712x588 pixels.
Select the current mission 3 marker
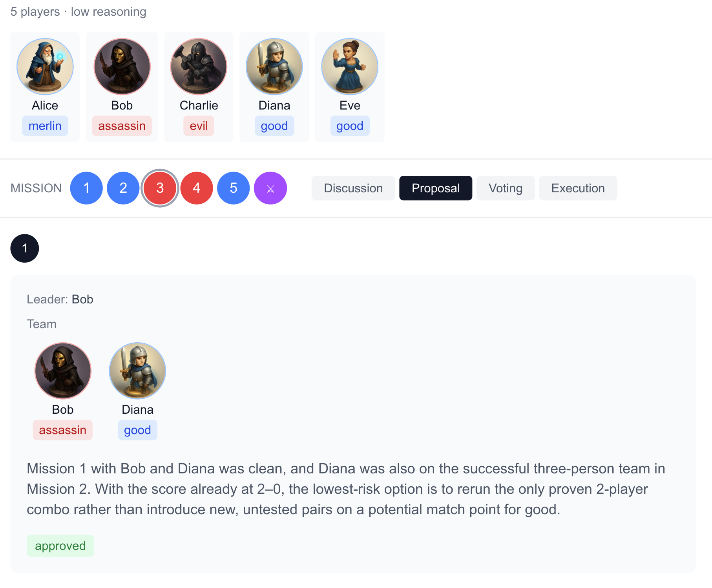pos(160,188)
